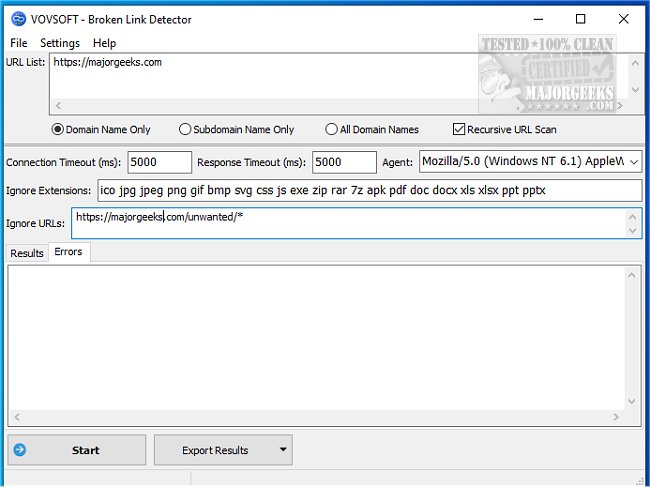Screen dimensions: 650x487
Task: Click results pane scroll down arrow
Action: click(631, 401)
